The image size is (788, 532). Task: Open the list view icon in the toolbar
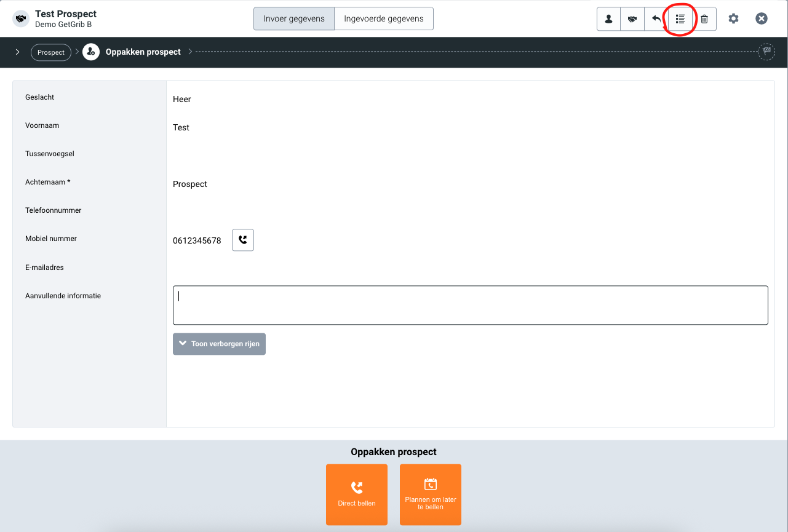[680, 19]
